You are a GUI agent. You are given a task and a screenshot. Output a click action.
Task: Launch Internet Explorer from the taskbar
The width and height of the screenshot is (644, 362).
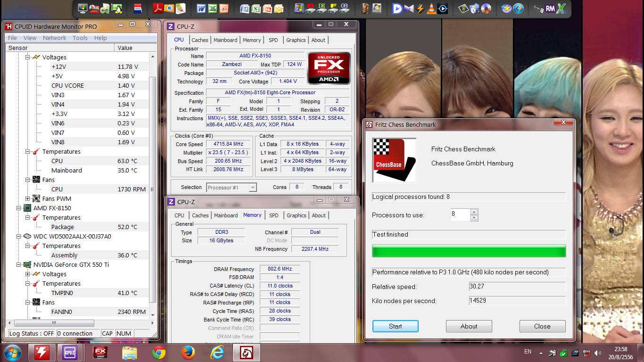(x=217, y=352)
